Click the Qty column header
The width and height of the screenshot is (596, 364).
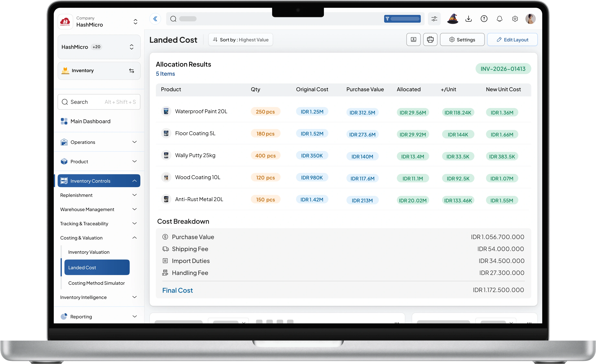point(255,89)
